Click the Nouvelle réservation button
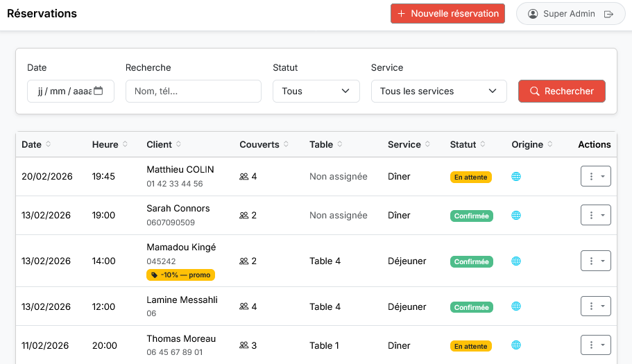This screenshot has width=632, height=364. click(x=447, y=14)
